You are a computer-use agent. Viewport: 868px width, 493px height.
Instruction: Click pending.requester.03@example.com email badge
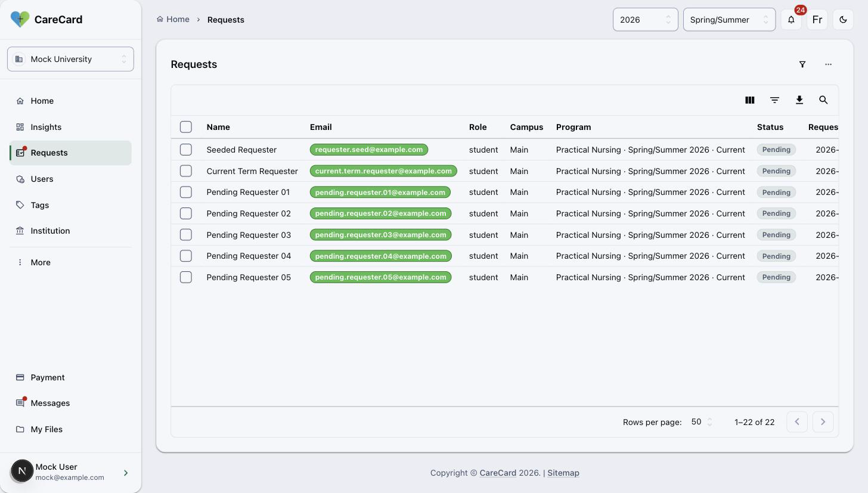tap(380, 235)
